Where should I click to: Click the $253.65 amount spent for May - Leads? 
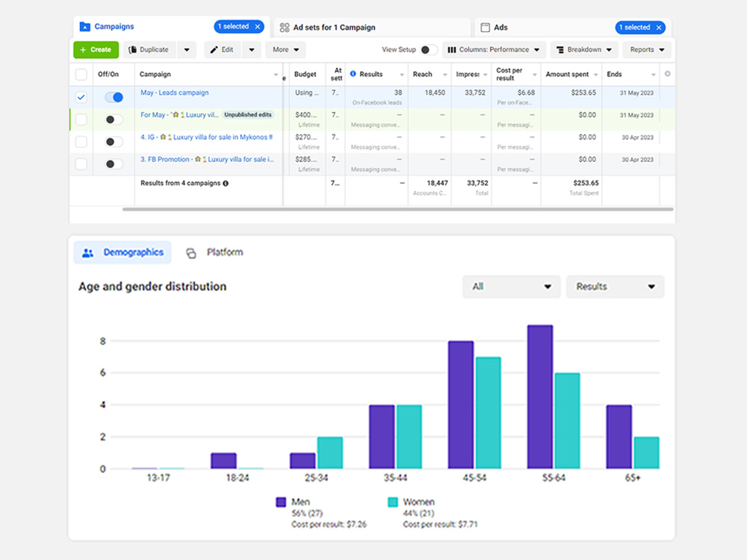(x=583, y=93)
